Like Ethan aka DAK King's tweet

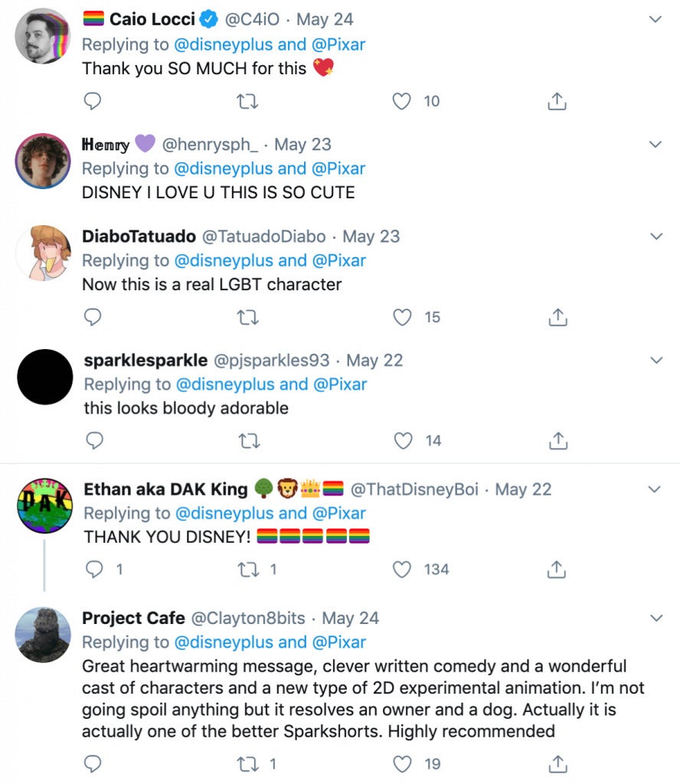coord(403,569)
